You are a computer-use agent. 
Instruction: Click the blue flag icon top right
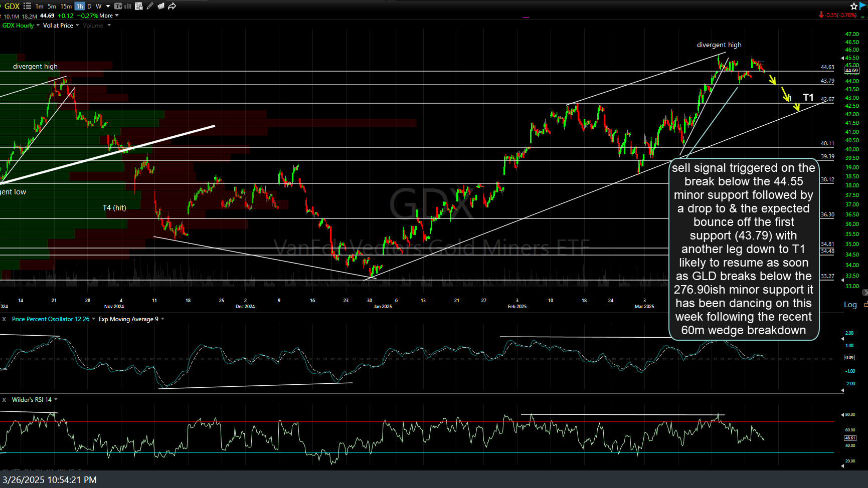click(861, 6)
